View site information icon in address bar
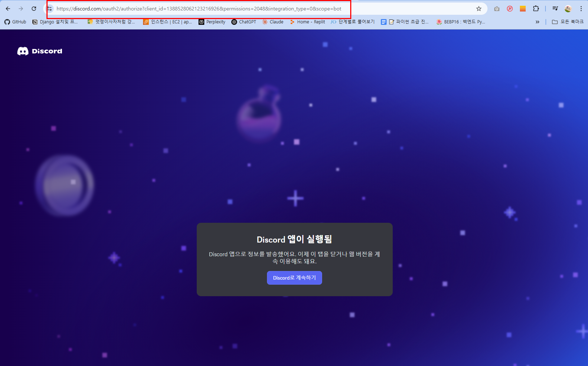This screenshot has height=366, width=588. 50,9
